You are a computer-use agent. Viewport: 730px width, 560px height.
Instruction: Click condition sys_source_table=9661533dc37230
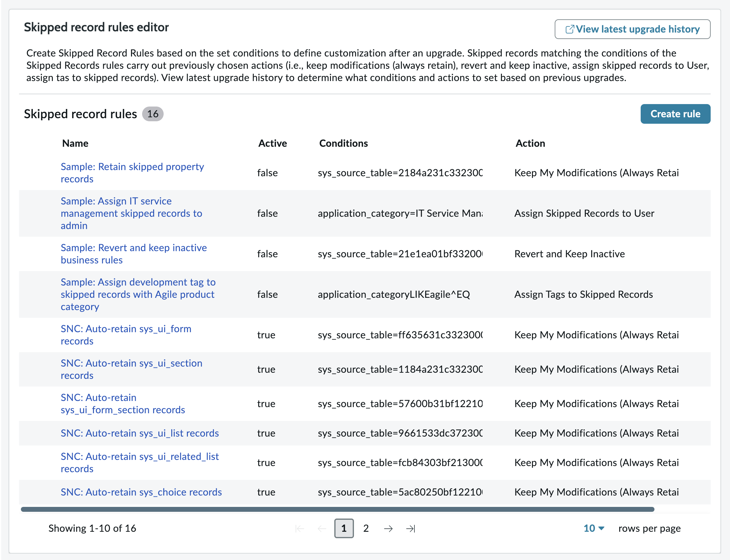click(400, 433)
